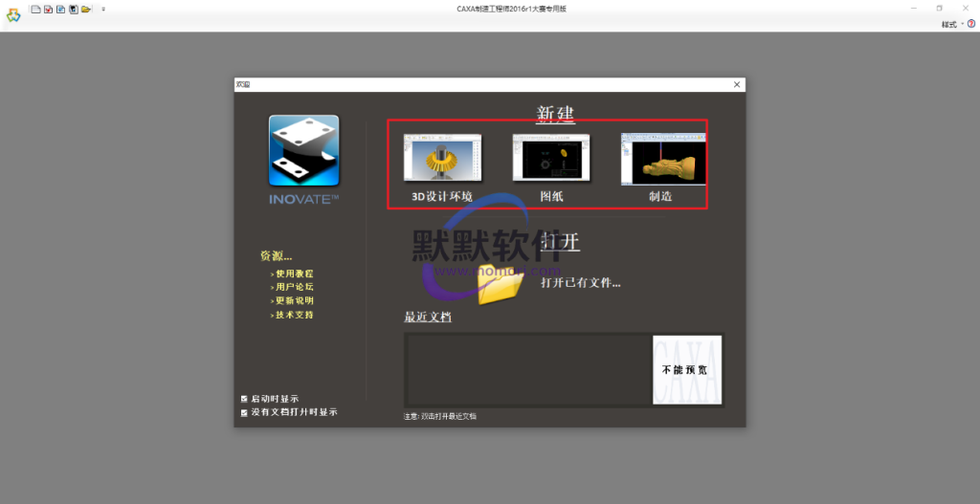Select the 图纸 drawing thumbnail
Image resolution: width=980 pixels, height=504 pixels.
[551, 158]
